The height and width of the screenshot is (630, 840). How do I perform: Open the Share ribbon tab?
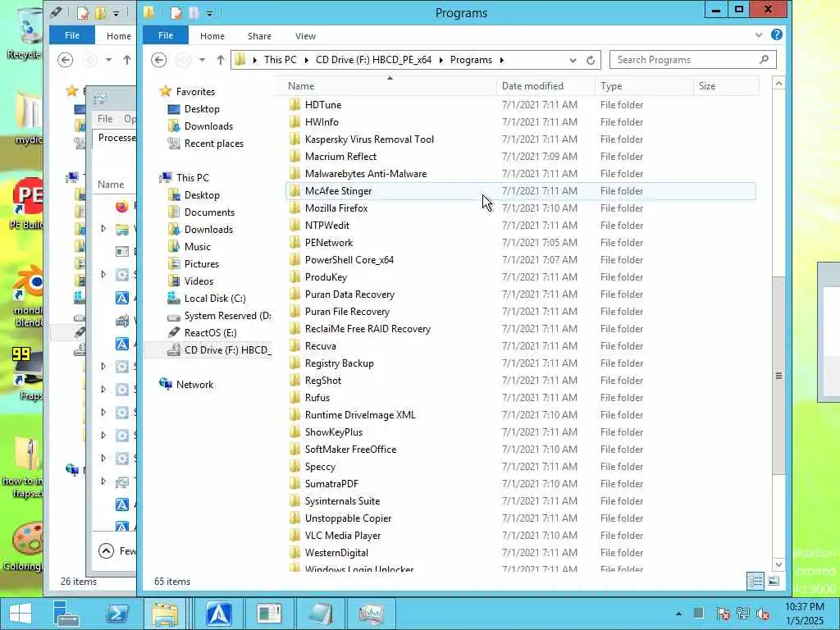tap(259, 36)
